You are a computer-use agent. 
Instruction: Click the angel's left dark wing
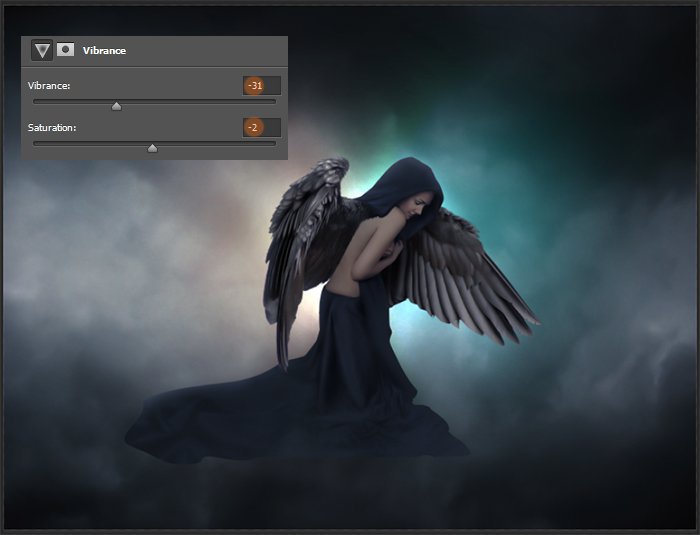point(300,240)
